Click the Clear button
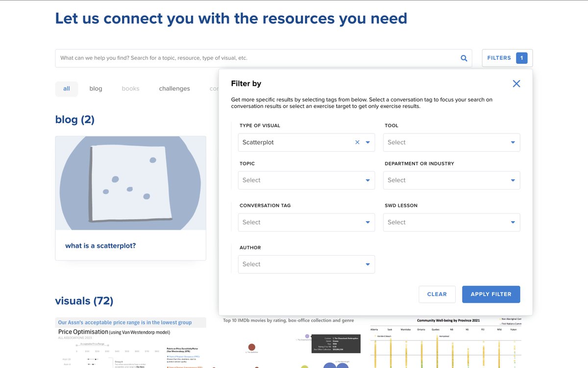 click(437, 294)
